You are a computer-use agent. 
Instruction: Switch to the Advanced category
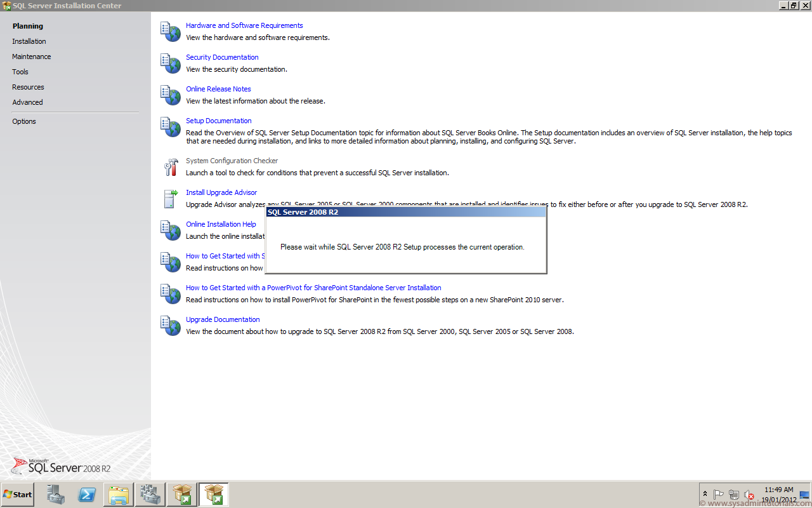pos(27,102)
